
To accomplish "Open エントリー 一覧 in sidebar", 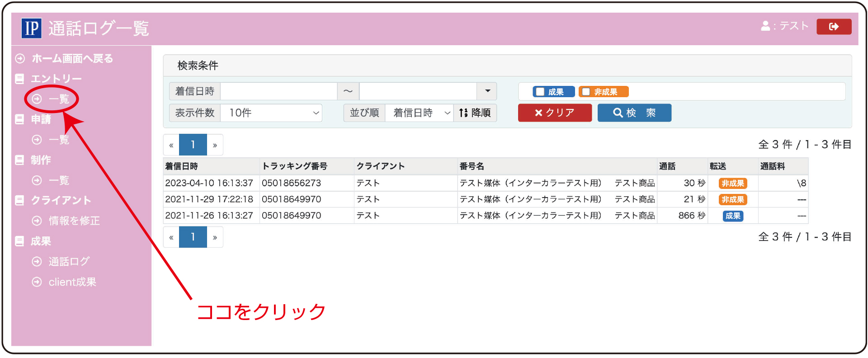I will [x=59, y=99].
